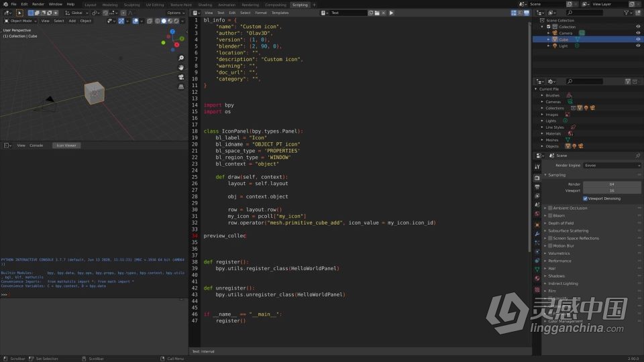
Task: Switch to the Shading workspace tab
Action: [205, 5]
